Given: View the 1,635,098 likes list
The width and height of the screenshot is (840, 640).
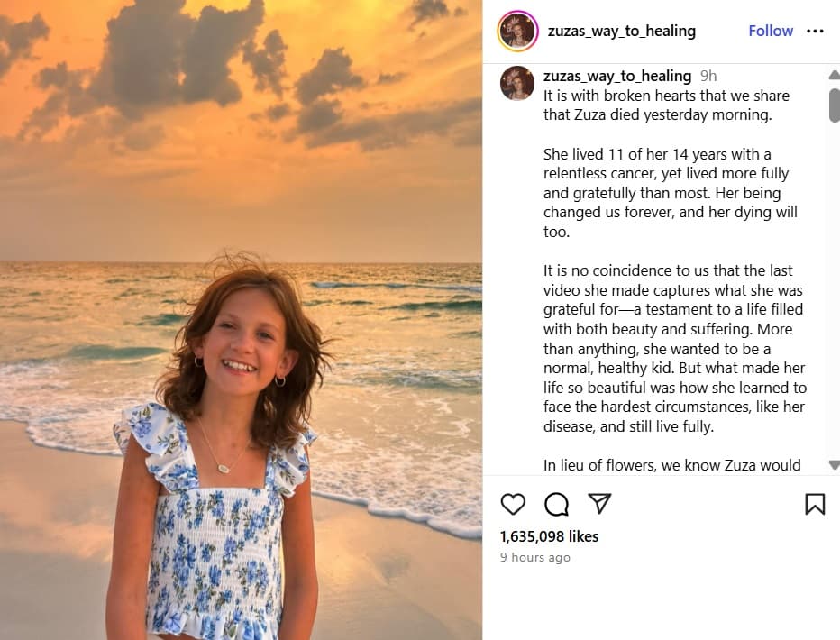Looking at the screenshot, I should tap(549, 536).
